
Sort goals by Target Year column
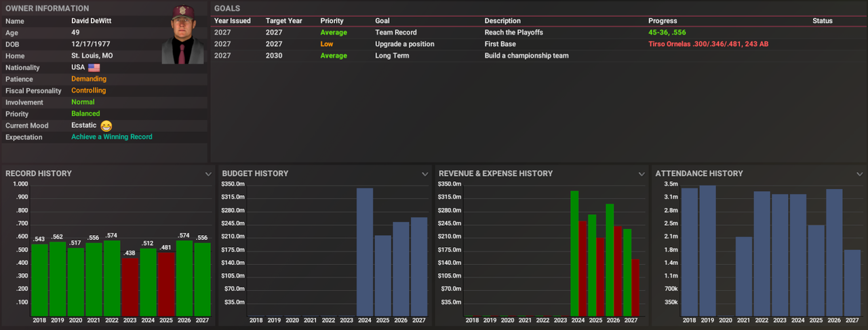tap(284, 21)
